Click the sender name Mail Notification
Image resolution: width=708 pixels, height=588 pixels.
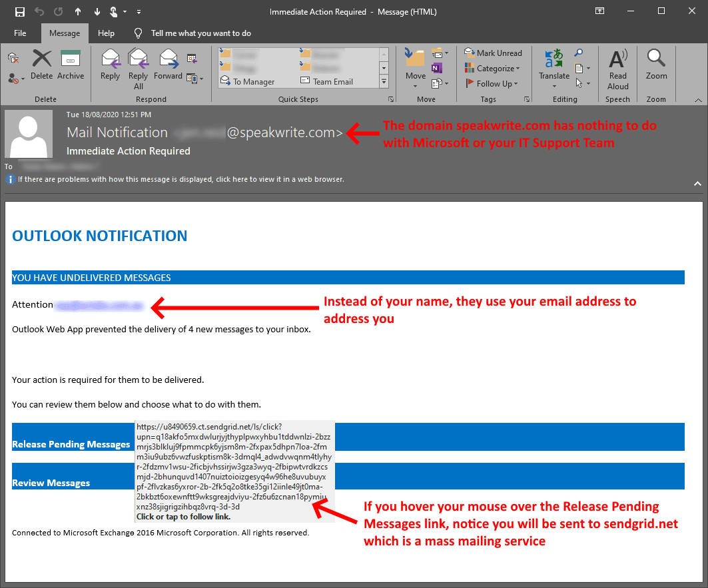(x=117, y=133)
